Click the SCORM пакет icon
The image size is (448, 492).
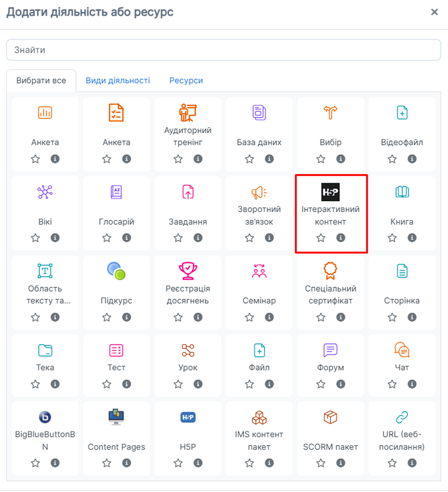point(330,417)
